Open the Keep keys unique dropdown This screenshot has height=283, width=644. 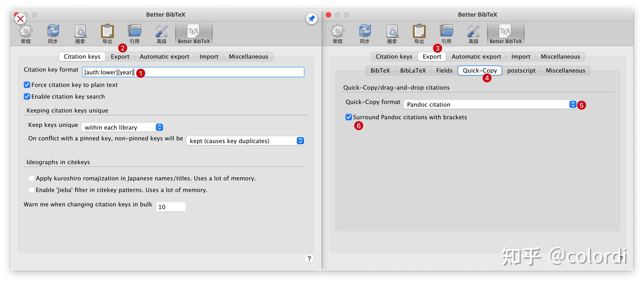tap(122, 127)
